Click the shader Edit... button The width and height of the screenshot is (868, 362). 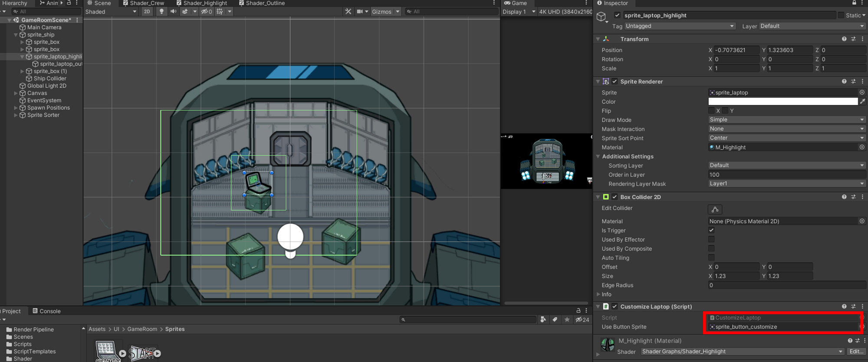click(x=856, y=352)
